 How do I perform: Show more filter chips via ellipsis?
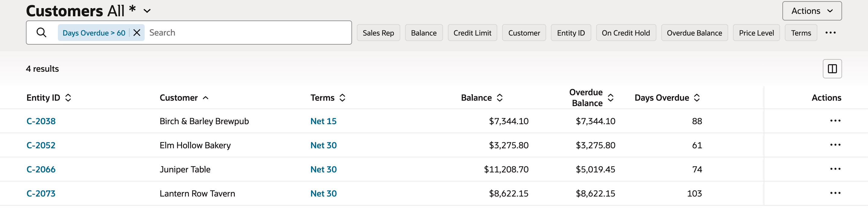pyautogui.click(x=830, y=33)
